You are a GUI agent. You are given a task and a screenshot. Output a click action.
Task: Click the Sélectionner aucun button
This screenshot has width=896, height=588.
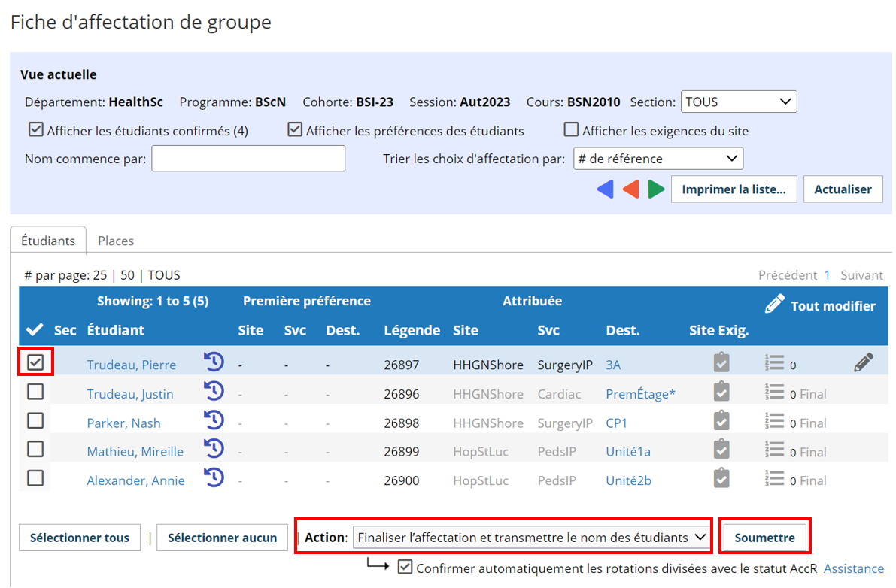pyautogui.click(x=222, y=537)
